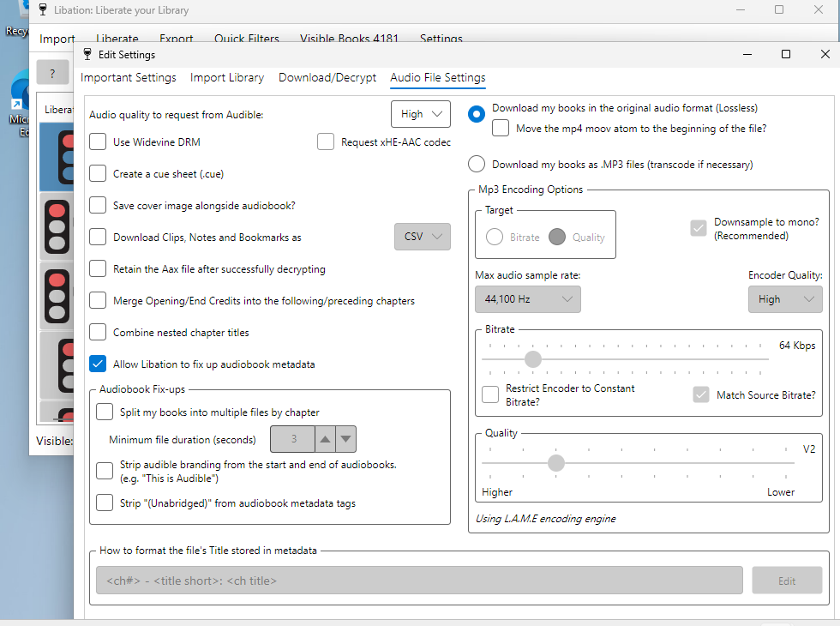The height and width of the screenshot is (626, 840).
Task: Check Retain the Aax file after decrypting
Action: point(98,268)
